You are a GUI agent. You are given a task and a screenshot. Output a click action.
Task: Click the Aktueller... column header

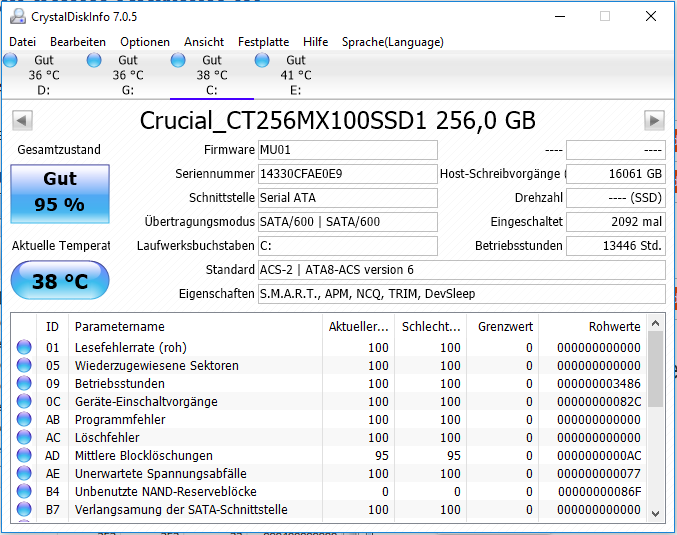pos(358,326)
